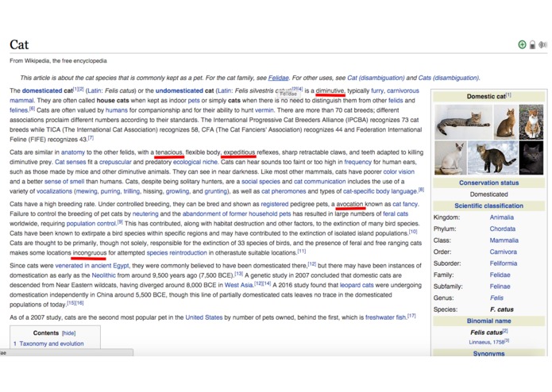The width and height of the screenshot is (552, 392).
Task: Follow the 'leopard cats' link
Action: click(x=357, y=285)
